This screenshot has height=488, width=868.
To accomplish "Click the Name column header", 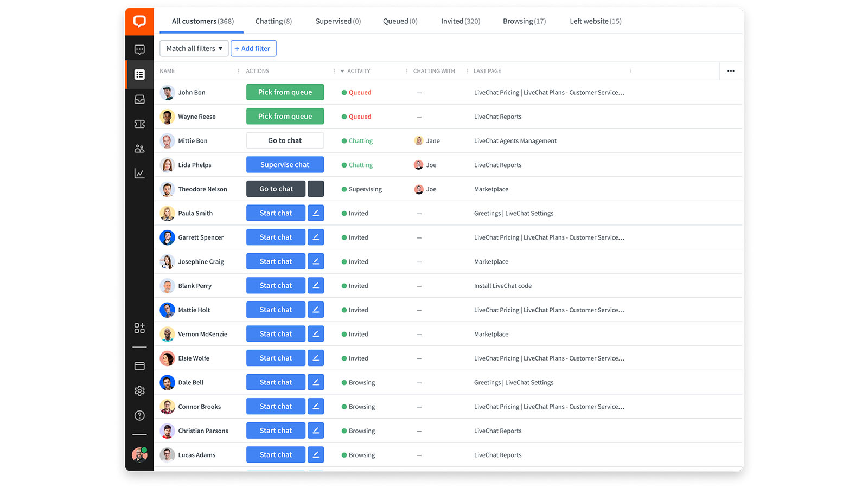I will click(x=167, y=71).
